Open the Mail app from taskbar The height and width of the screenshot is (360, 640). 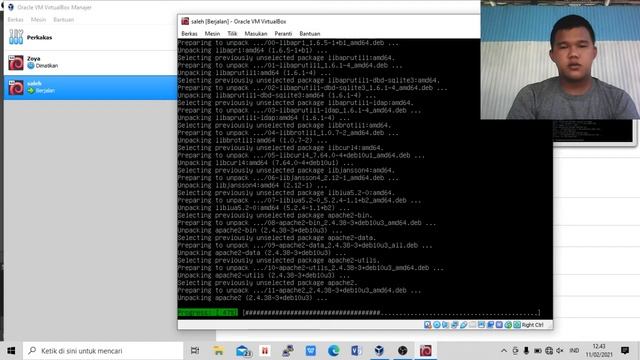pos(243,351)
